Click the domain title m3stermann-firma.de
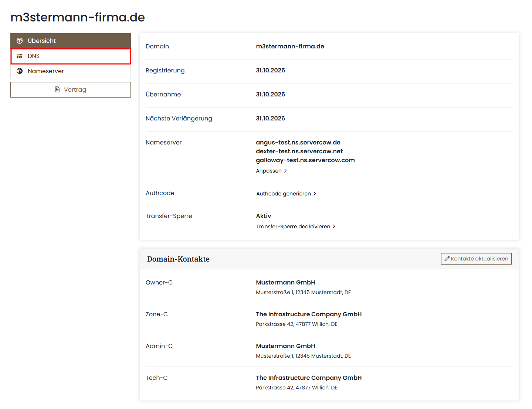This screenshot has width=532, height=409. [x=78, y=17]
